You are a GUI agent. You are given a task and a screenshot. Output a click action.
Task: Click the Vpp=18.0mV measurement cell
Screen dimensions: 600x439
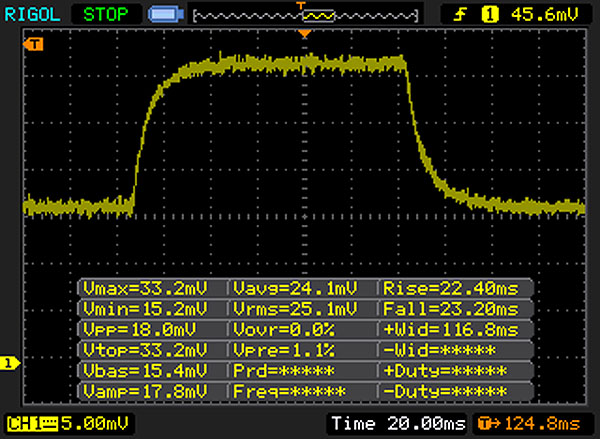(152, 329)
